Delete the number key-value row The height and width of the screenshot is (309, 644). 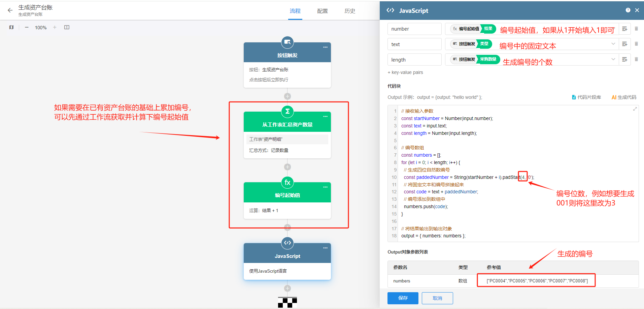(636, 29)
